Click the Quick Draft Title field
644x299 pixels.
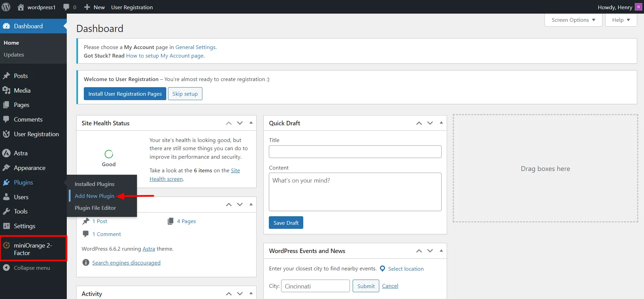click(355, 152)
